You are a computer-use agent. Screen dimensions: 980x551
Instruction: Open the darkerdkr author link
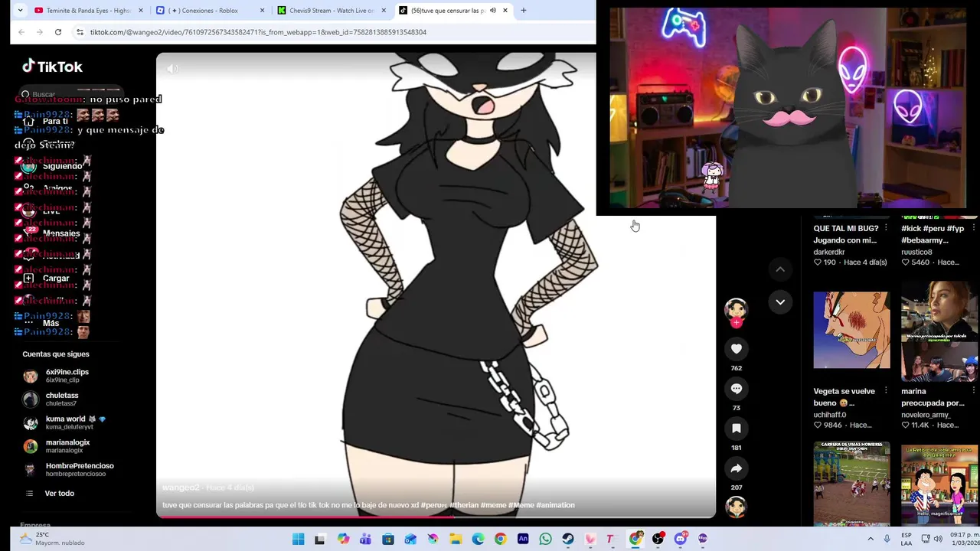(x=829, y=252)
